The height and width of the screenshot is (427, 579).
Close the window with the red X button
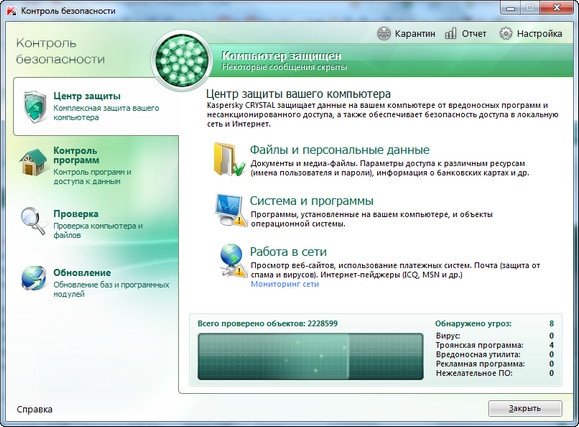click(x=557, y=8)
